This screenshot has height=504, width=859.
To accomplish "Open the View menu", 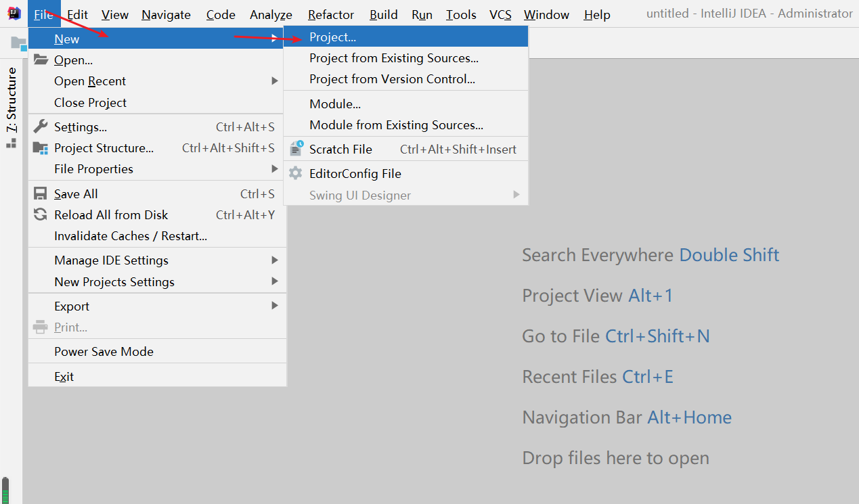I will (x=115, y=14).
